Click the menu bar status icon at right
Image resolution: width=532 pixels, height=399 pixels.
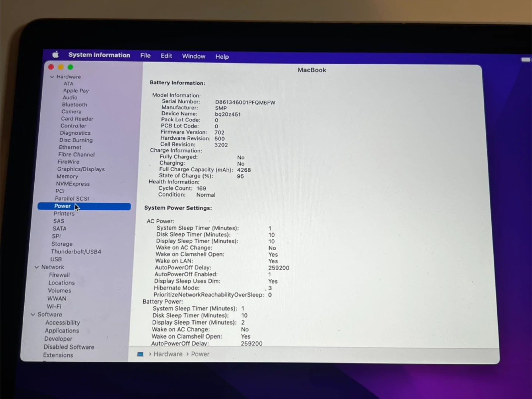click(525, 60)
